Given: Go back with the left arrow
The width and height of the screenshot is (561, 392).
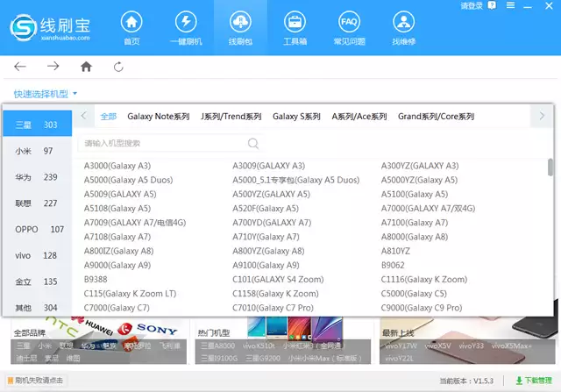Looking at the screenshot, I should tap(20, 67).
